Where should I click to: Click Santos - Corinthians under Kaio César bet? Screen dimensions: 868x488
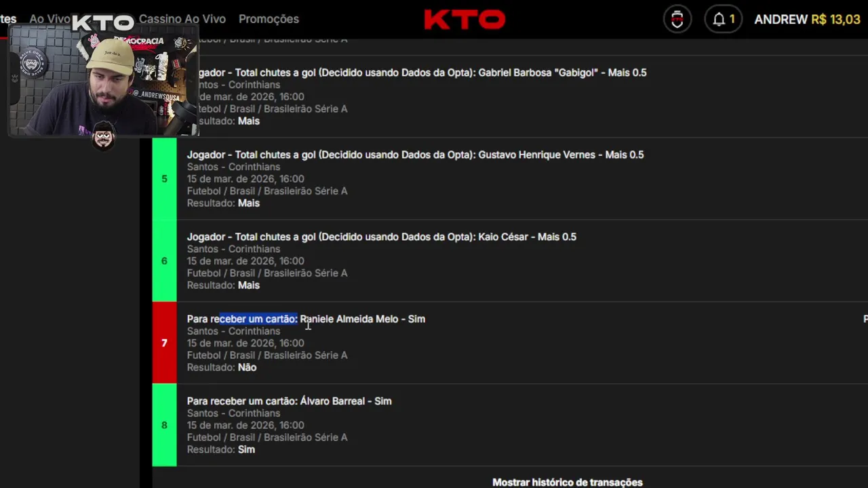[x=233, y=249]
